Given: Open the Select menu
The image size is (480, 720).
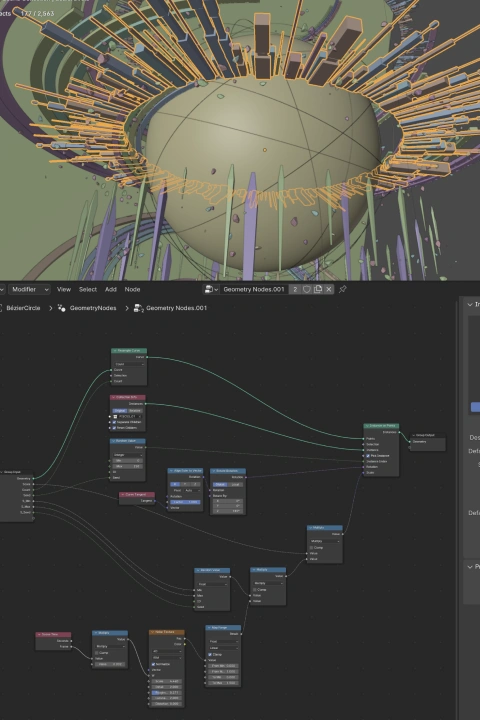Looking at the screenshot, I should point(88,289).
